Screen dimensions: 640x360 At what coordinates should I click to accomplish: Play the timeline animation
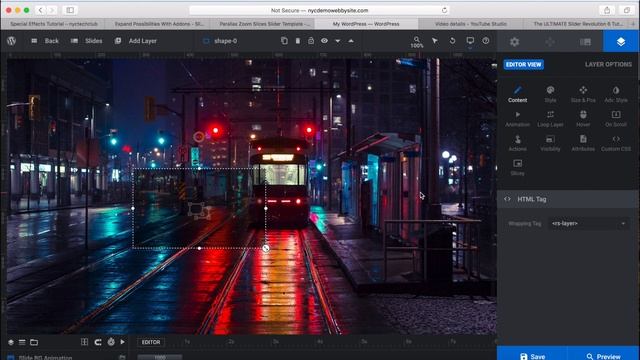122,342
